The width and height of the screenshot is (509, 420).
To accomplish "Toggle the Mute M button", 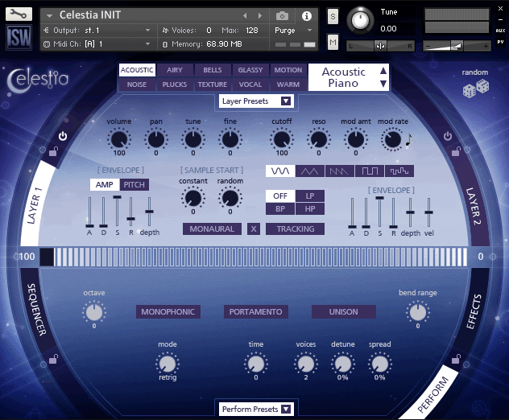I will pos(333,42).
